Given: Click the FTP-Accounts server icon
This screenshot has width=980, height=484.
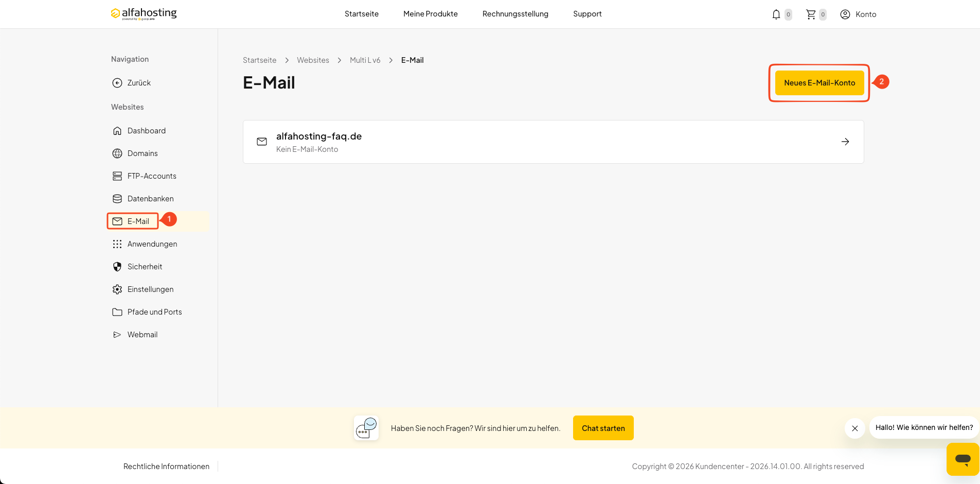Looking at the screenshot, I should [x=117, y=176].
